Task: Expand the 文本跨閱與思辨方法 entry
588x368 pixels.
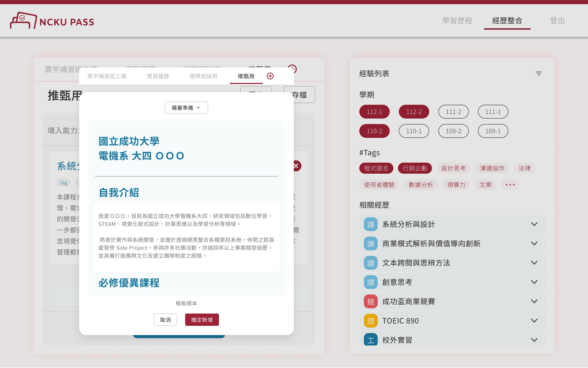Action: pos(534,263)
